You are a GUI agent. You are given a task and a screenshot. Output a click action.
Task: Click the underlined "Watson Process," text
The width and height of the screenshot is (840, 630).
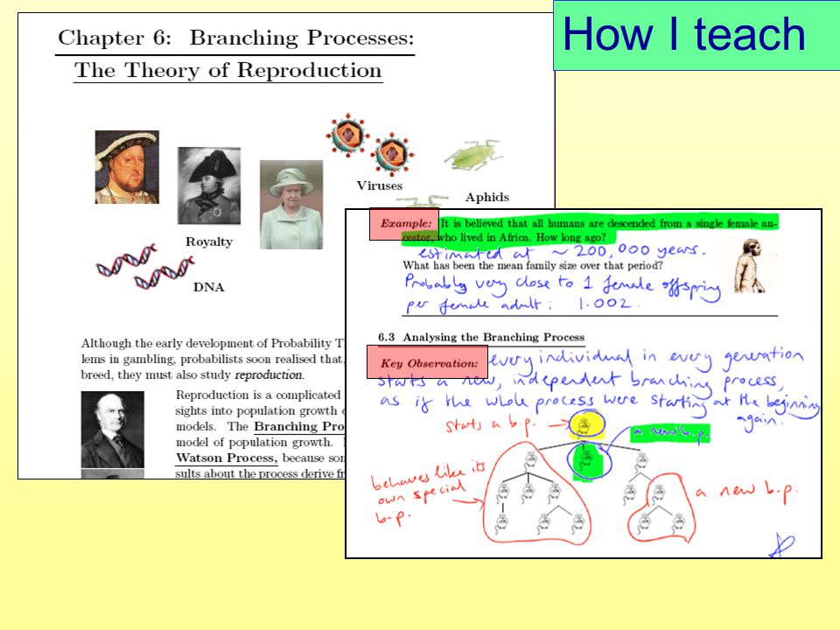click(227, 458)
